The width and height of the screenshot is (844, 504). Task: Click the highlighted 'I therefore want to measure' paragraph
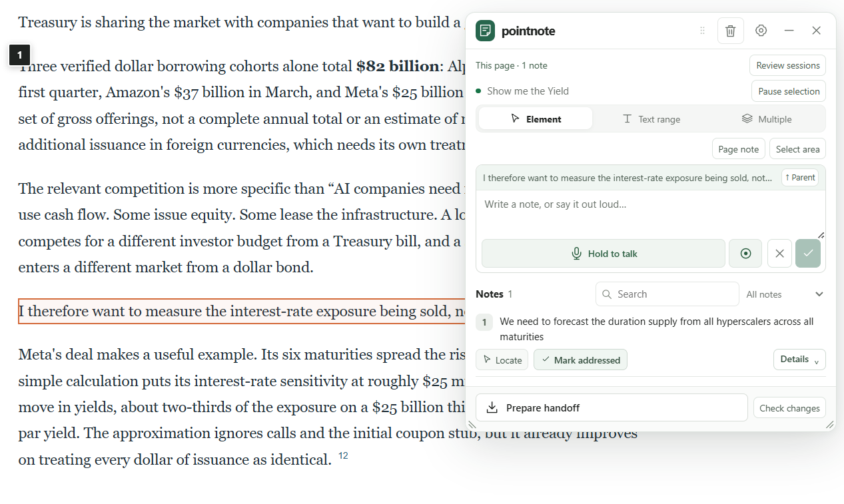pos(242,311)
